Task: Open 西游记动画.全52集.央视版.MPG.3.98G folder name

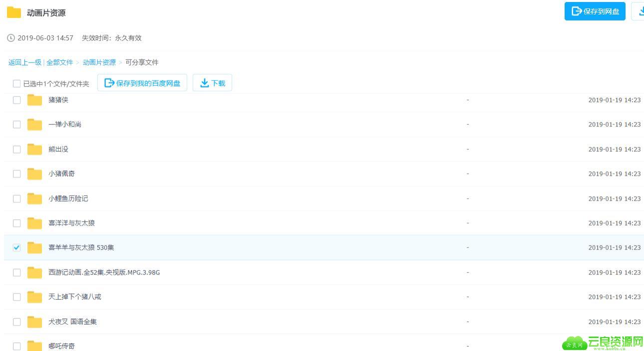Action: click(x=104, y=273)
